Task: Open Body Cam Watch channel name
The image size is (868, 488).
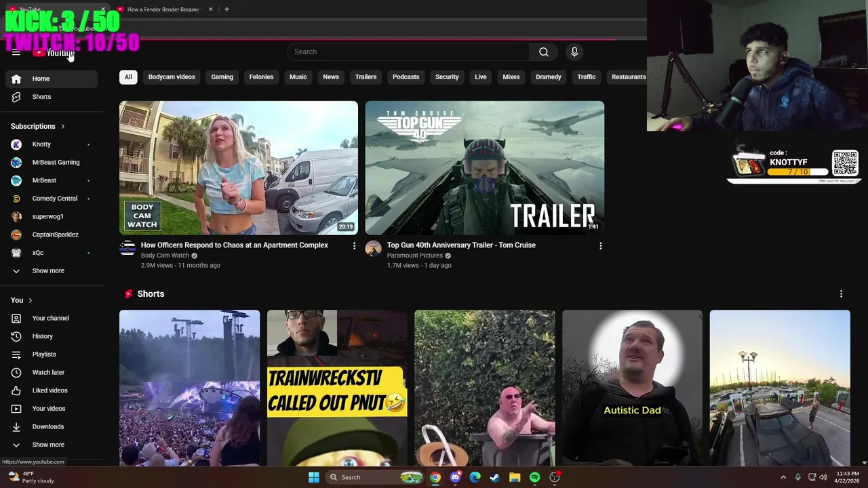Action: tap(165, 256)
